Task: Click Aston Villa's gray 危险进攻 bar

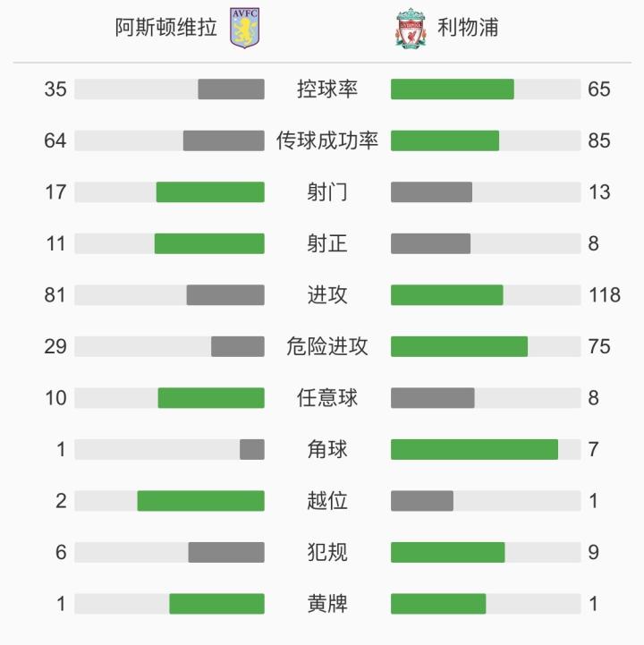Action: tap(238, 346)
